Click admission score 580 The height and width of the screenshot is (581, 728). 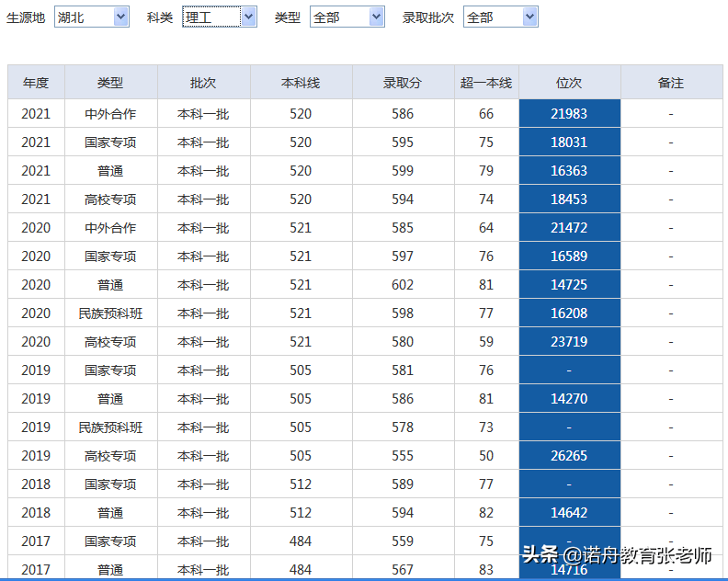[403, 341]
